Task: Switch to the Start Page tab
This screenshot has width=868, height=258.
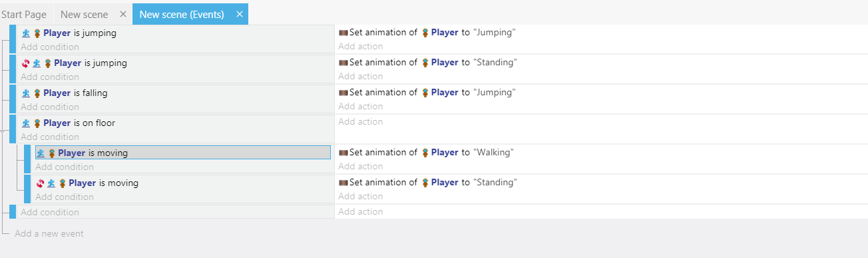Action: pyautogui.click(x=24, y=14)
